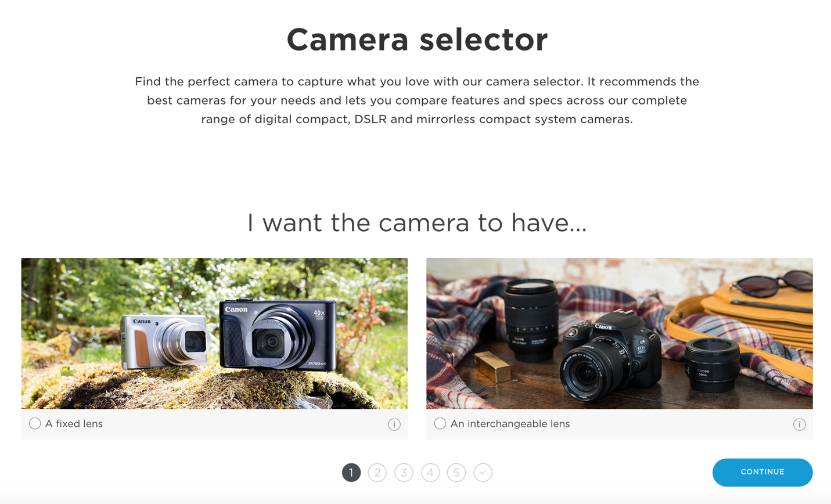Go to step 4 circle indicator
Screen dimensions: 831x504
click(430, 473)
